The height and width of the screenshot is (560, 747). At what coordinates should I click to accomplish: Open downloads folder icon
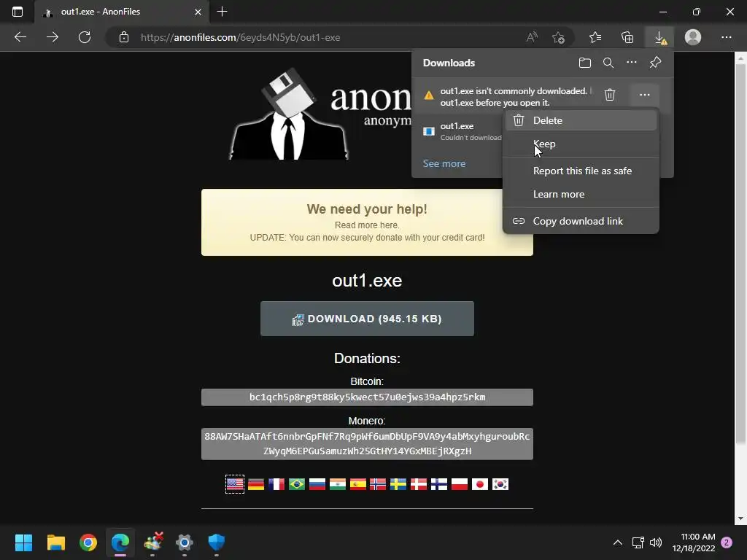[x=585, y=63]
